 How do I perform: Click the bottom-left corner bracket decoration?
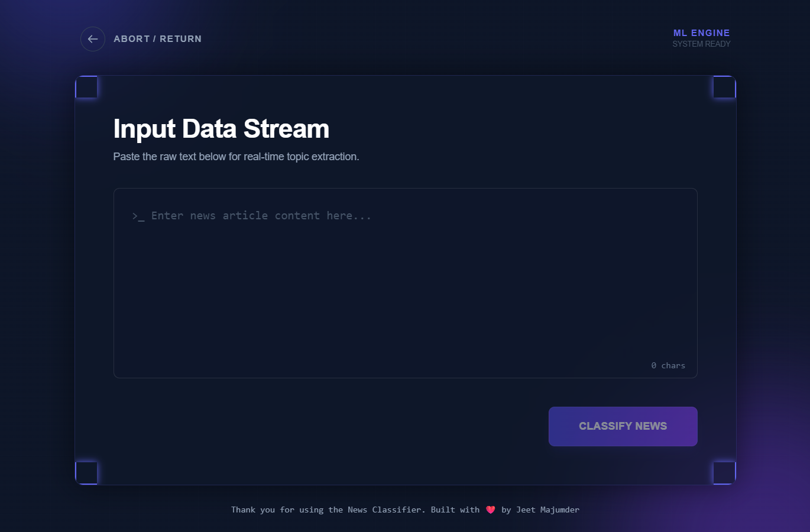point(86,473)
